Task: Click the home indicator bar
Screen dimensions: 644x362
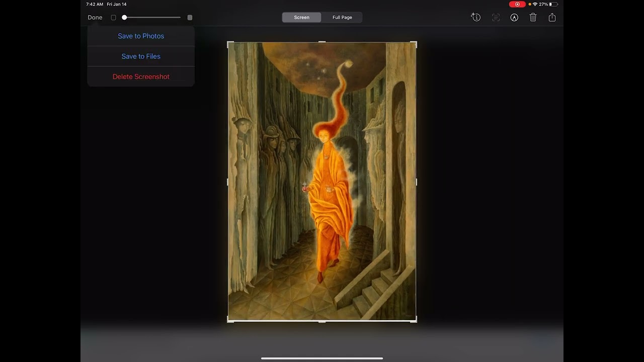Action: 322,358
